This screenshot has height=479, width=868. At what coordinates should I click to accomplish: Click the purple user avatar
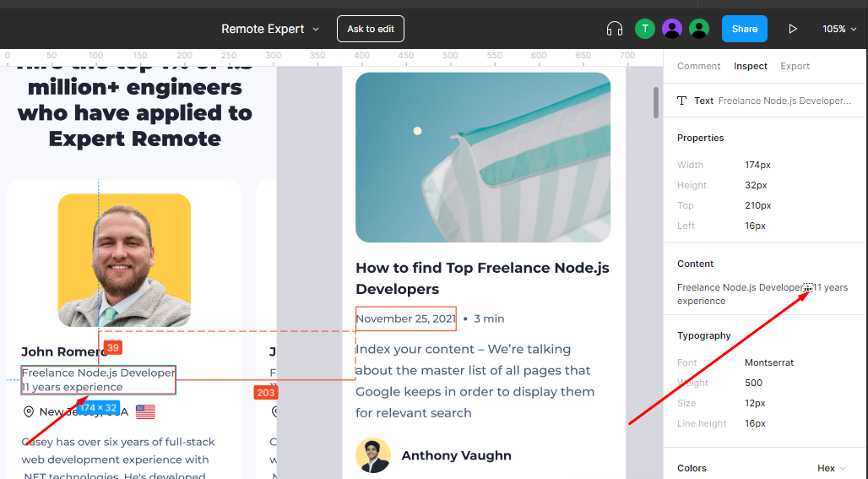[x=672, y=29]
